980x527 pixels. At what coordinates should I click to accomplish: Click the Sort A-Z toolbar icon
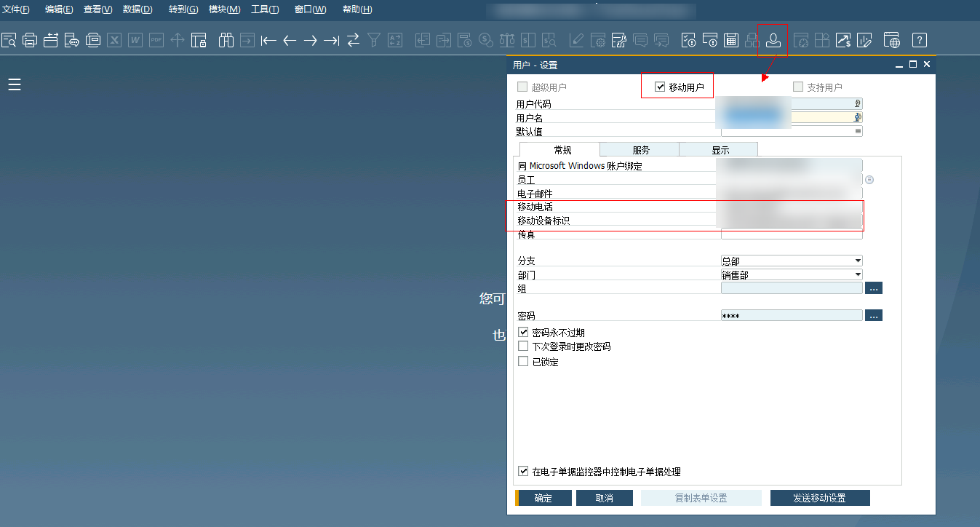395,40
